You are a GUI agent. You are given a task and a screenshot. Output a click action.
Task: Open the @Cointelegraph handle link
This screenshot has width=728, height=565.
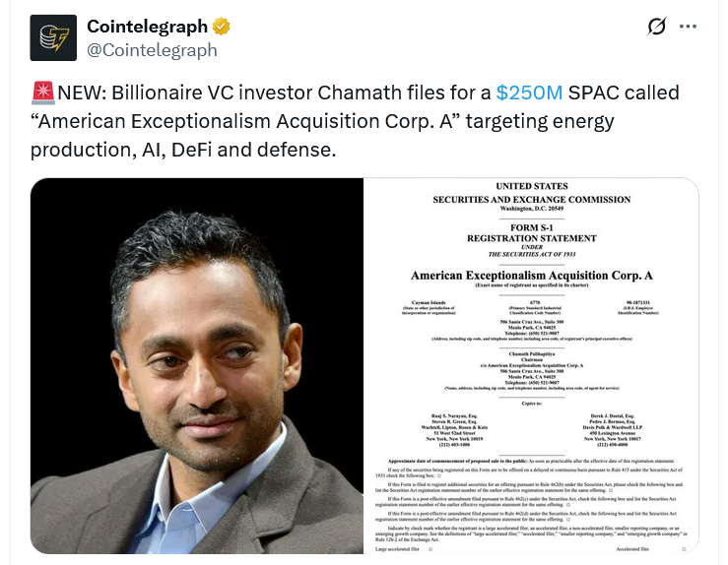pyautogui.click(x=152, y=49)
